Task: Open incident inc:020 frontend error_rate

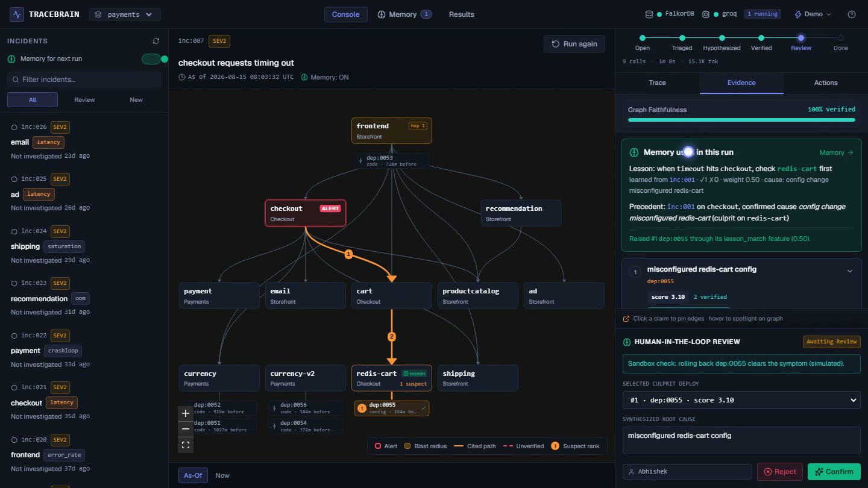Action: click(x=84, y=454)
